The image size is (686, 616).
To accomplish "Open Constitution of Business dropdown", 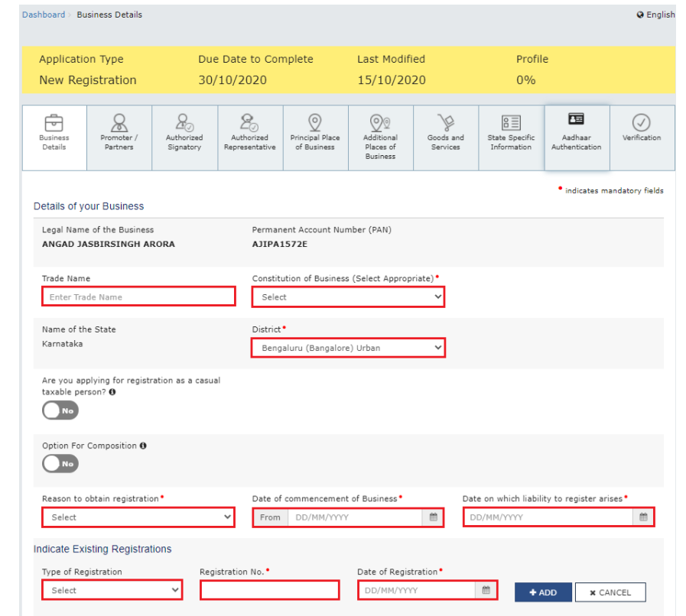I will (x=348, y=297).
